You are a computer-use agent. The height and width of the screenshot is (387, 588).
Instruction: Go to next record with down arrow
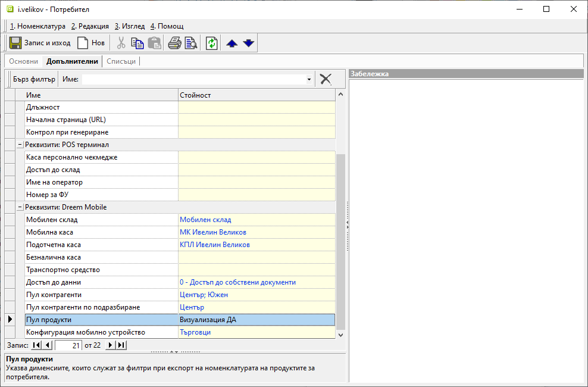pos(249,43)
